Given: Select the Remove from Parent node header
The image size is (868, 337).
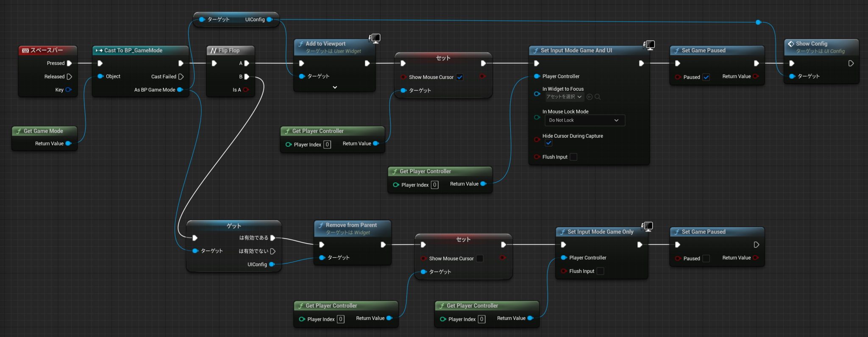Looking at the screenshot, I should point(351,226).
